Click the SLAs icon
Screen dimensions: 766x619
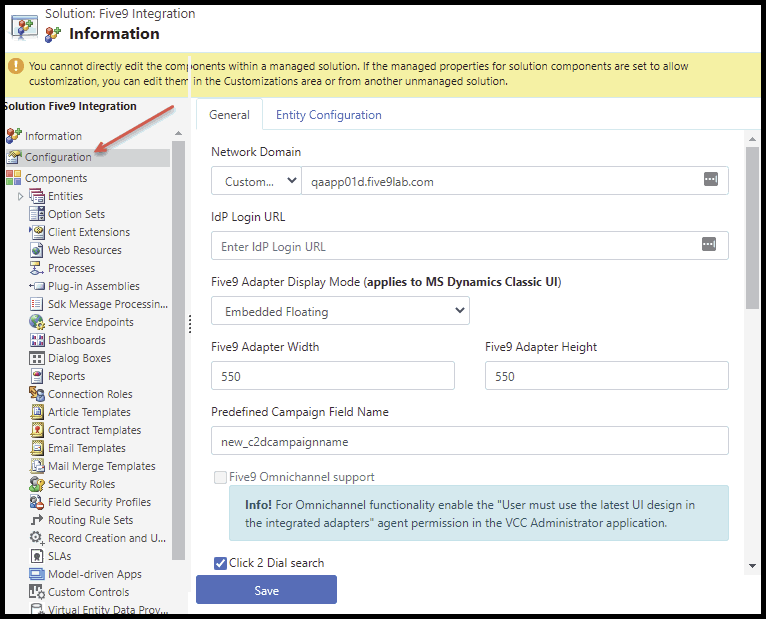37,556
